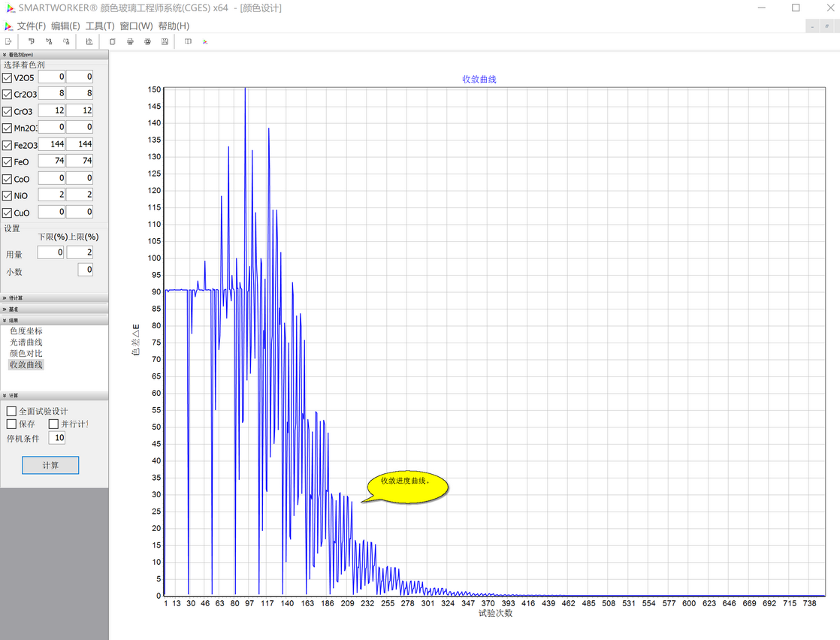This screenshot has height=640, width=840.
Task: Click the book/help icon in the toolbar
Action: pyautogui.click(x=188, y=41)
